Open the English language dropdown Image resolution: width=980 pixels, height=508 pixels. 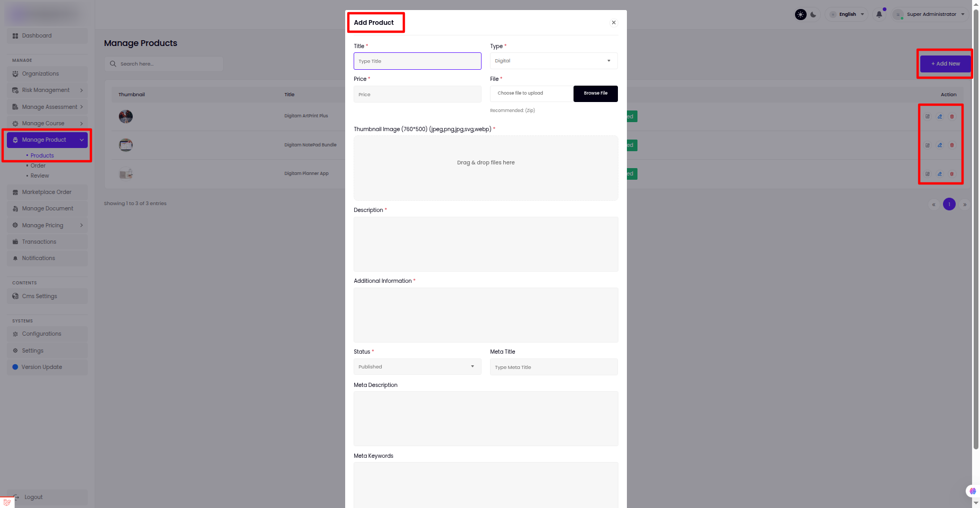point(847,15)
